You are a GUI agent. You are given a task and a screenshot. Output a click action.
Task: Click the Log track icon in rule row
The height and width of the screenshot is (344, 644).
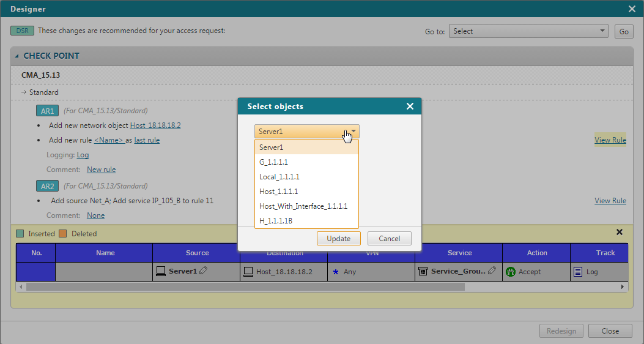point(578,271)
